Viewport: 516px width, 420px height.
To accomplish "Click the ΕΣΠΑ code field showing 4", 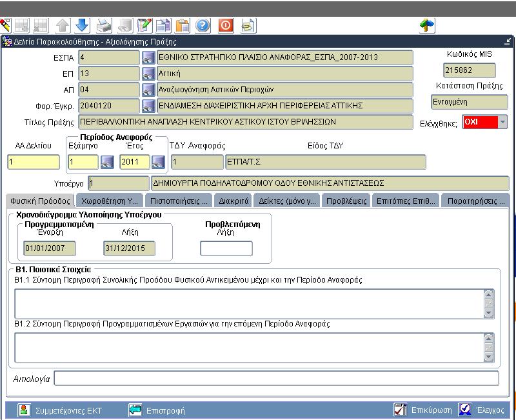I will pyautogui.click(x=109, y=57).
